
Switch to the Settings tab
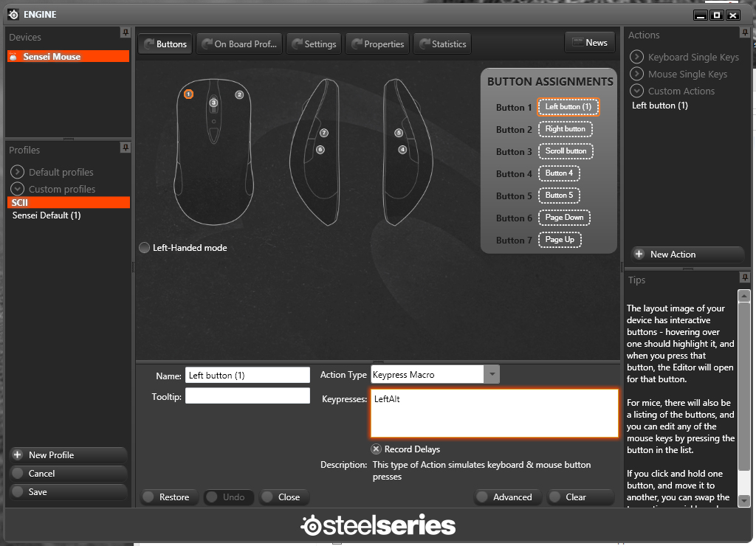click(x=314, y=44)
